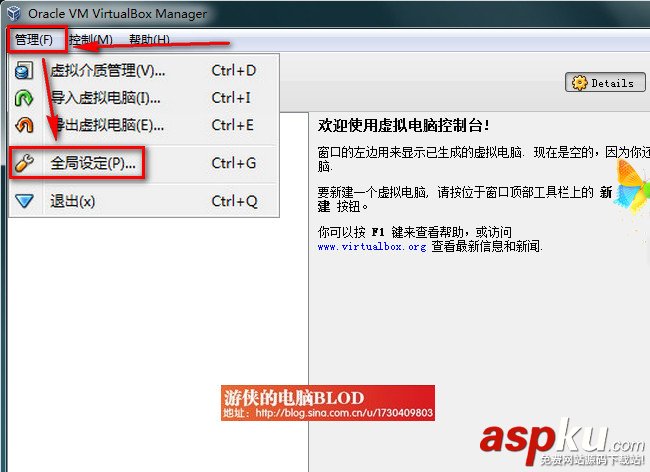Click the gear icon on Details button

point(580,82)
